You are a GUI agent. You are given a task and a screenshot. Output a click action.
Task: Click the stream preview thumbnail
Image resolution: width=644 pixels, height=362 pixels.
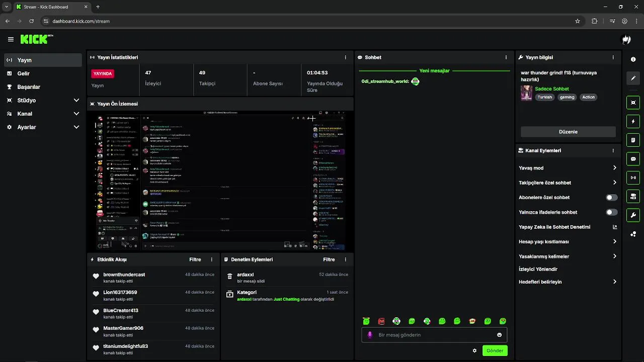pyautogui.click(x=220, y=180)
